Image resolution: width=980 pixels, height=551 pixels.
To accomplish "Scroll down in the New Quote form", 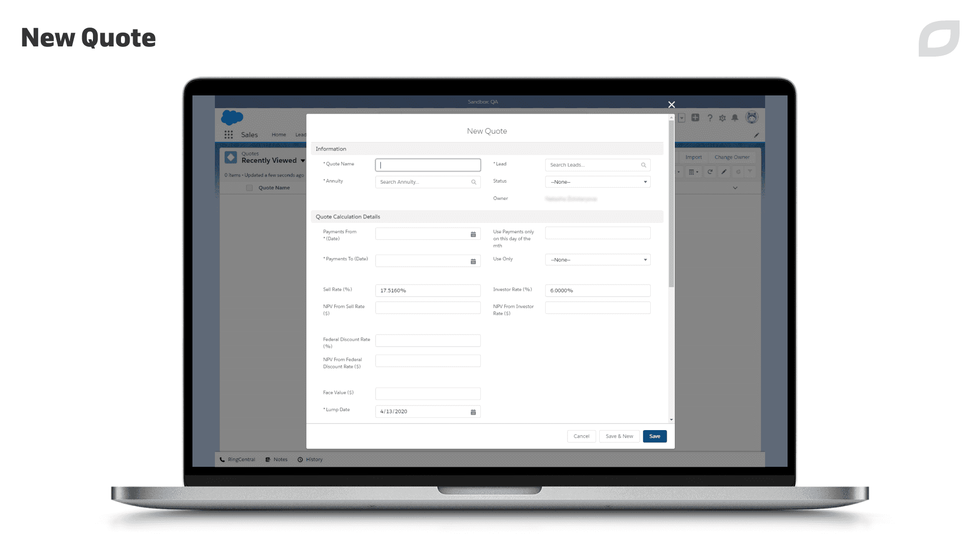I will (671, 419).
